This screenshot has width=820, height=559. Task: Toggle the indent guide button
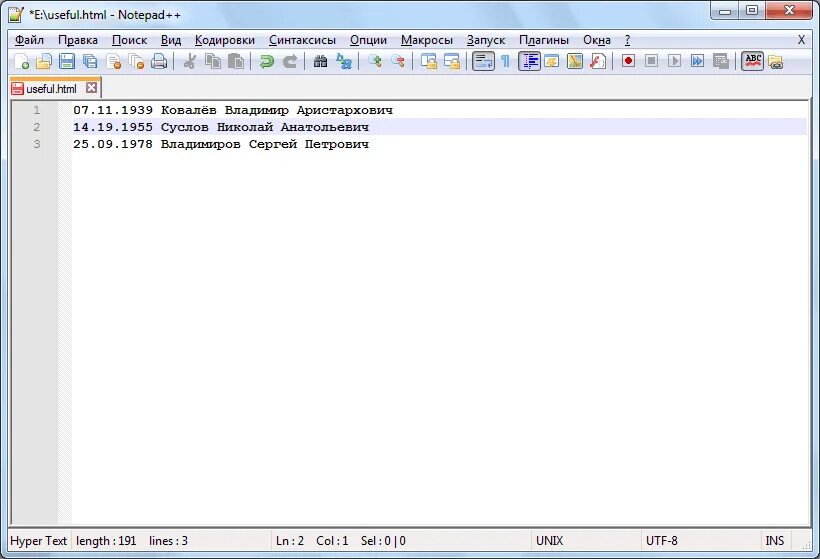(529, 61)
